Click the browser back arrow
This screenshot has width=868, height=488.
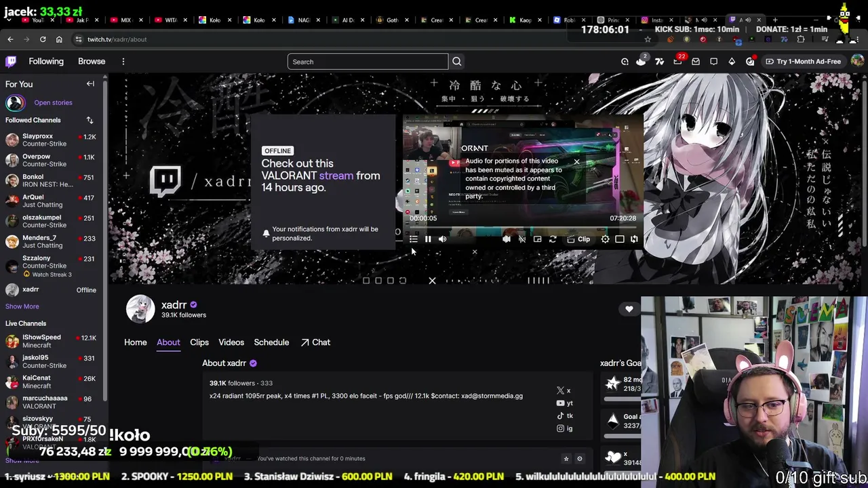[10, 39]
